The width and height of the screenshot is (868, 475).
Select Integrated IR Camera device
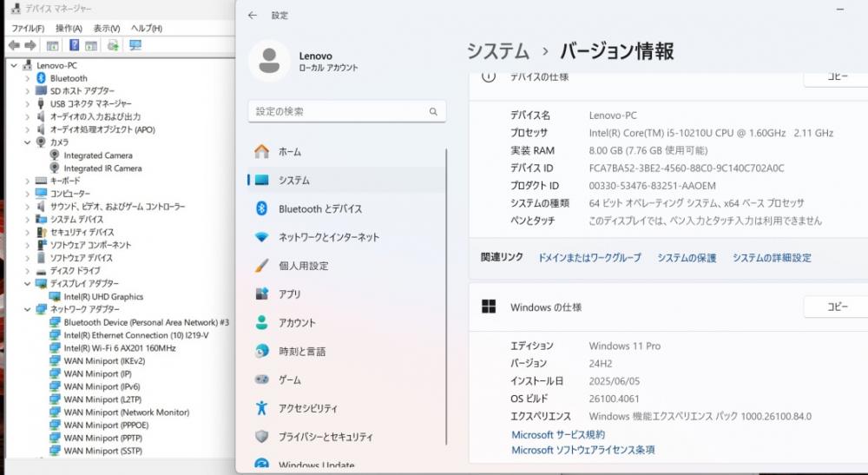102,168
